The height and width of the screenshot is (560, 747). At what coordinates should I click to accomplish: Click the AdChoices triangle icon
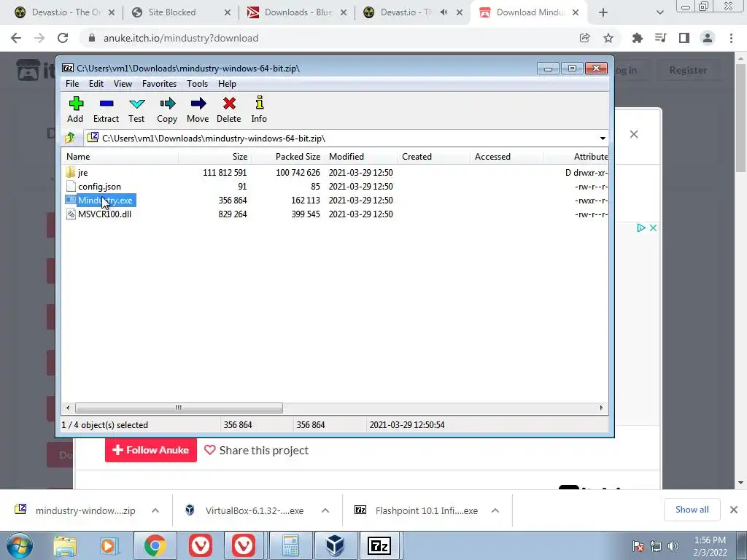[641, 228]
